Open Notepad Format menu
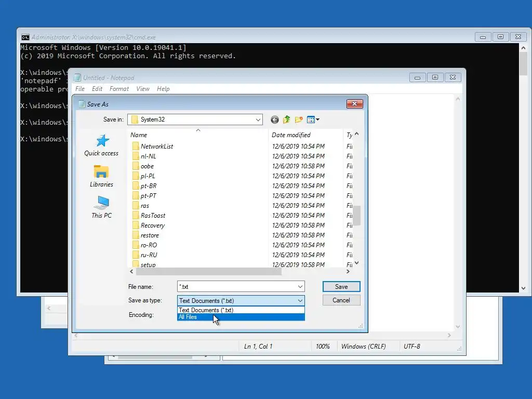532x399 pixels. [x=119, y=89]
